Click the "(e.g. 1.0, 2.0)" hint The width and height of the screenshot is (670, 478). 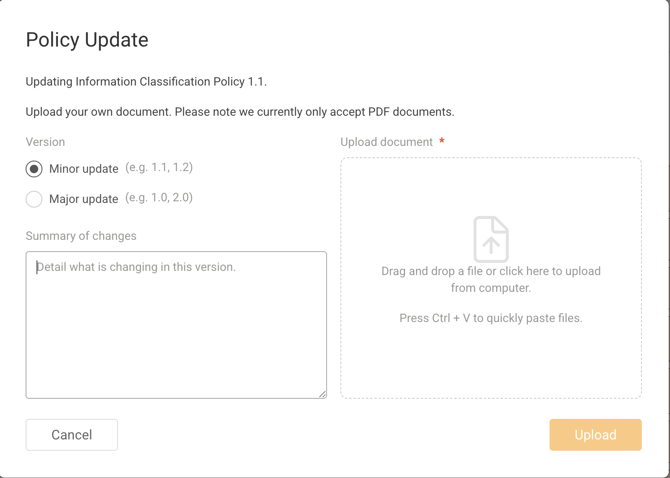[x=159, y=198]
